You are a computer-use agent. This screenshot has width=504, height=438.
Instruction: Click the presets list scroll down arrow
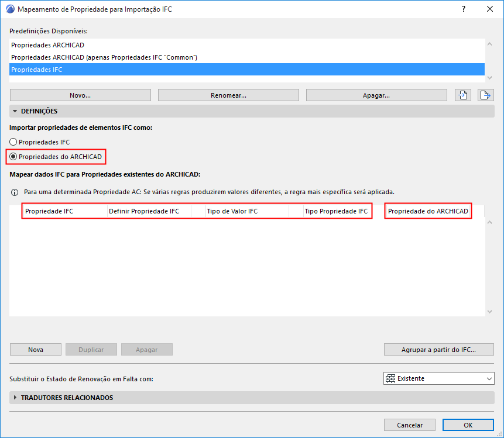pyautogui.click(x=489, y=78)
